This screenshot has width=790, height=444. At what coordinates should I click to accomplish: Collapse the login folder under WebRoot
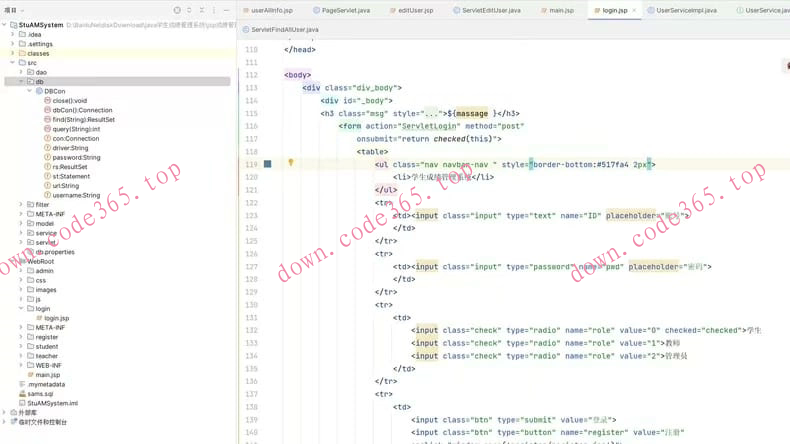[x=21, y=309]
